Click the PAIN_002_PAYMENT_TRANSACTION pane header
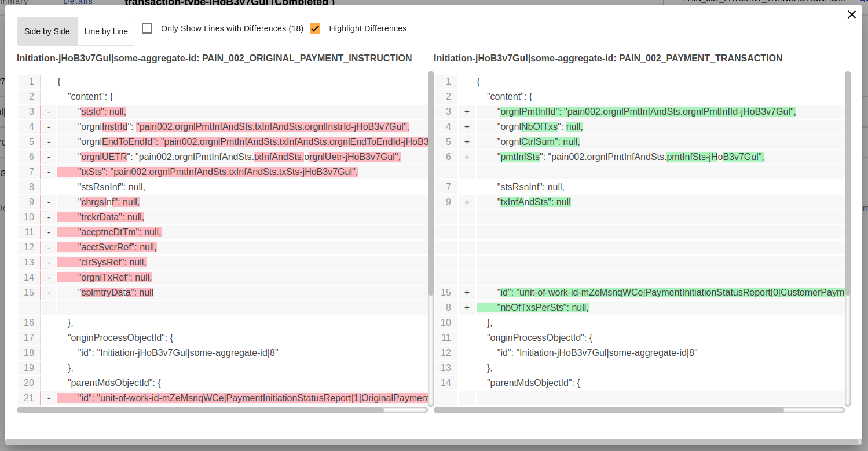868x451 pixels. click(x=609, y=58)
